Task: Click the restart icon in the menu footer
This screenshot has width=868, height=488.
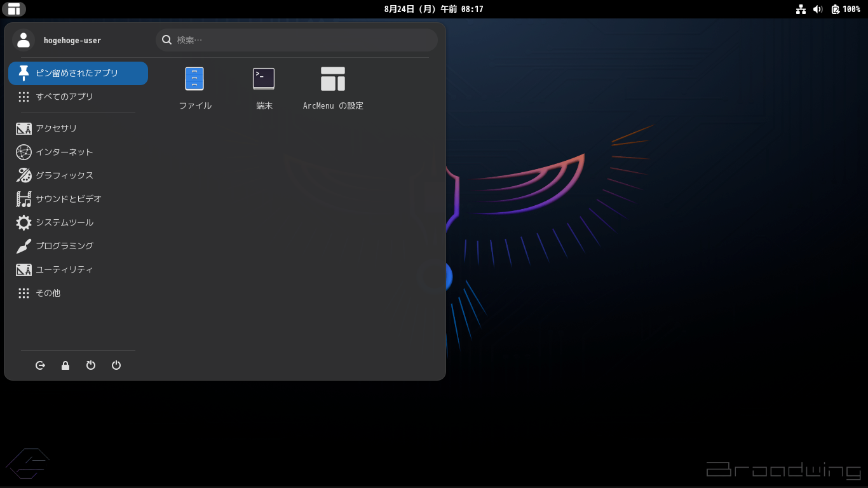Action: pos(91,365)
